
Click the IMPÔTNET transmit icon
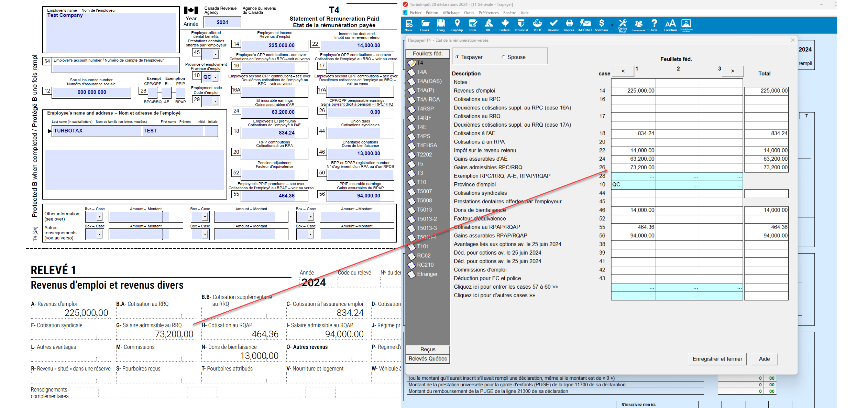click(585, 25)
